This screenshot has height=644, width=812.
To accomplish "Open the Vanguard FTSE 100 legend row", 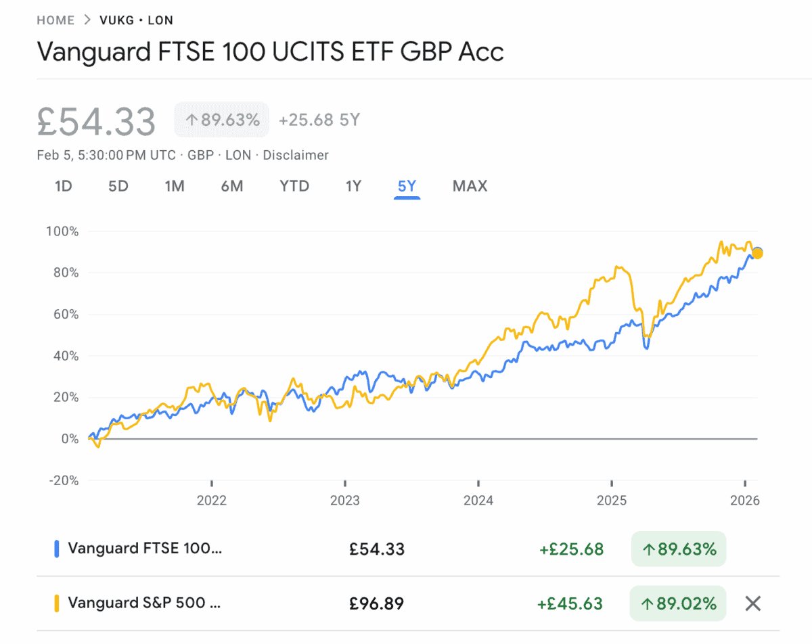I will [145, 549].
